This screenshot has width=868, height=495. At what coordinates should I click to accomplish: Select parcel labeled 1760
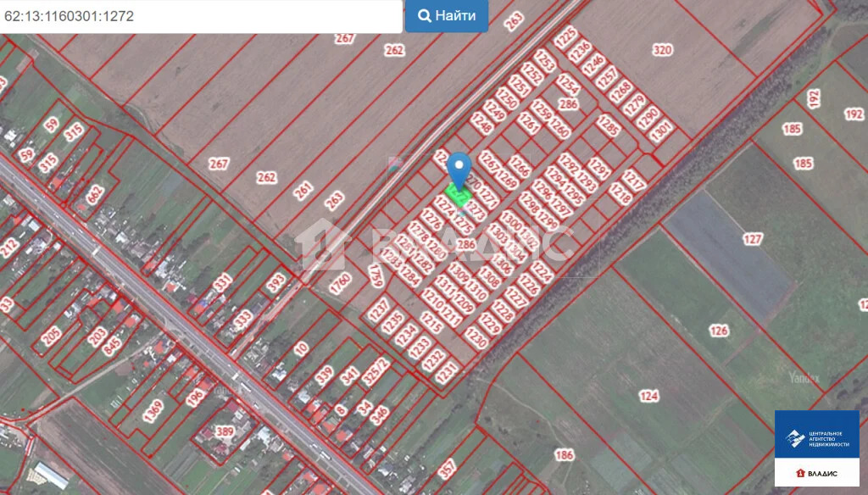coord(340,284)
